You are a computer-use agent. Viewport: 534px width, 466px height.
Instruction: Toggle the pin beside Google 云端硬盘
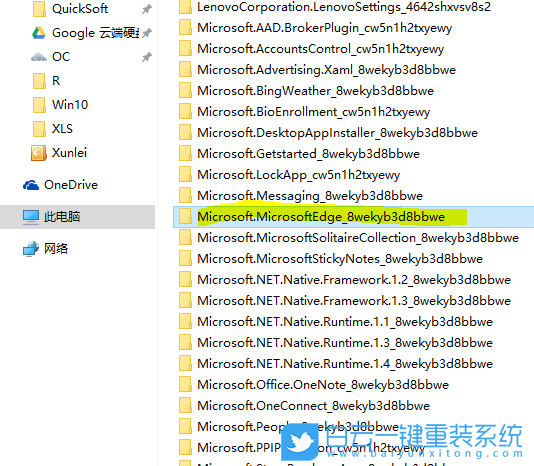pos(146,33)
